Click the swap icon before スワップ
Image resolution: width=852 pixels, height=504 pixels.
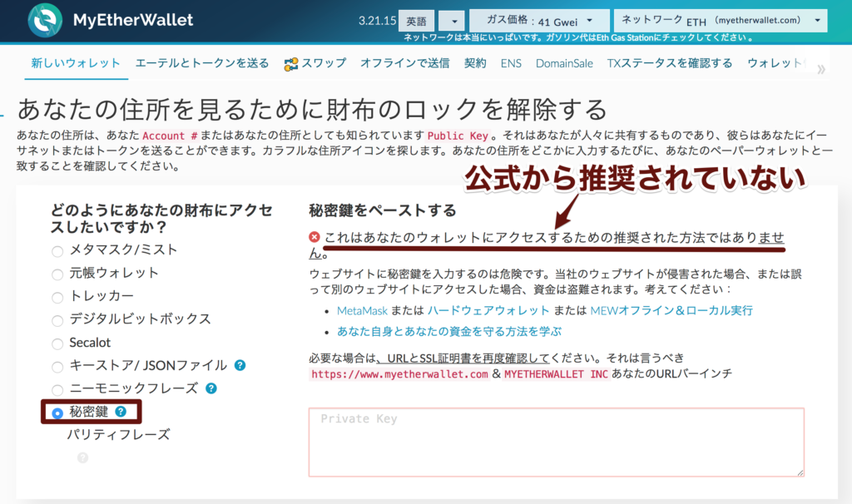click(x=290, y=64)
